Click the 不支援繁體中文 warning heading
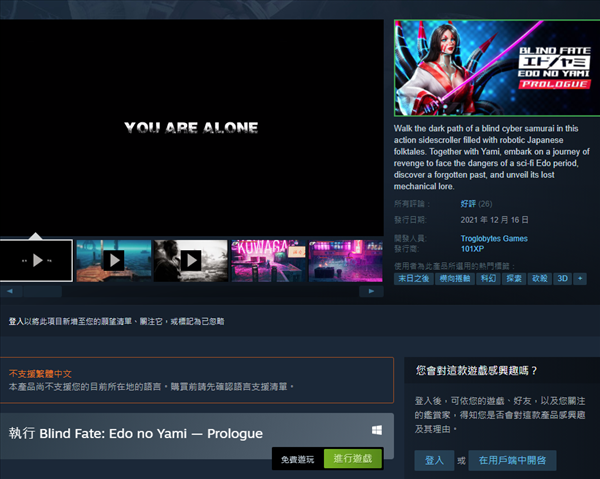The height and width of the screenshot is (479, 600). [40, 373]
